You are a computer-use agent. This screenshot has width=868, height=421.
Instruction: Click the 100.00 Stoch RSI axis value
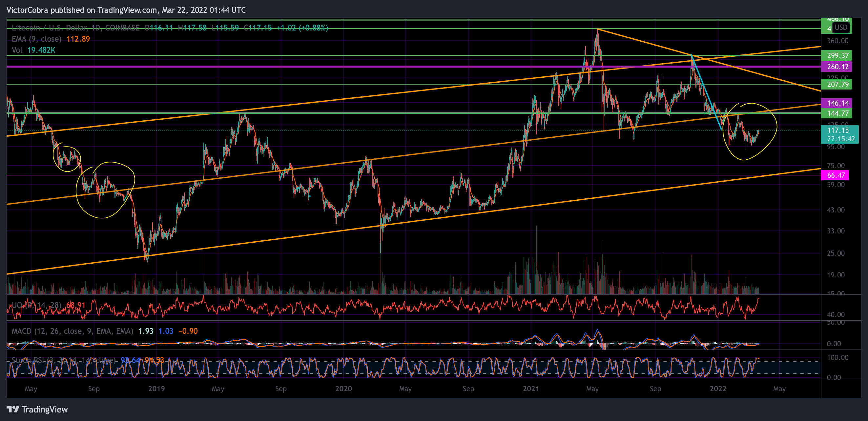tap(838, 357)
